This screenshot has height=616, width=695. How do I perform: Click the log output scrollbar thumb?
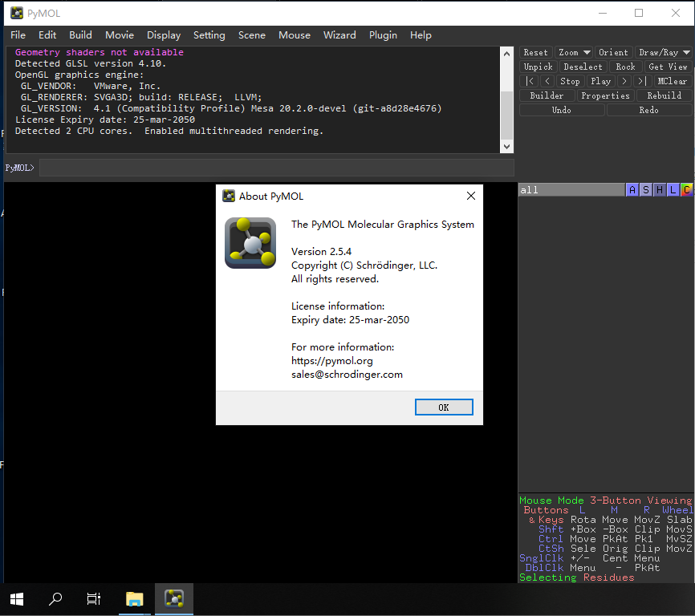pos(506,115)
